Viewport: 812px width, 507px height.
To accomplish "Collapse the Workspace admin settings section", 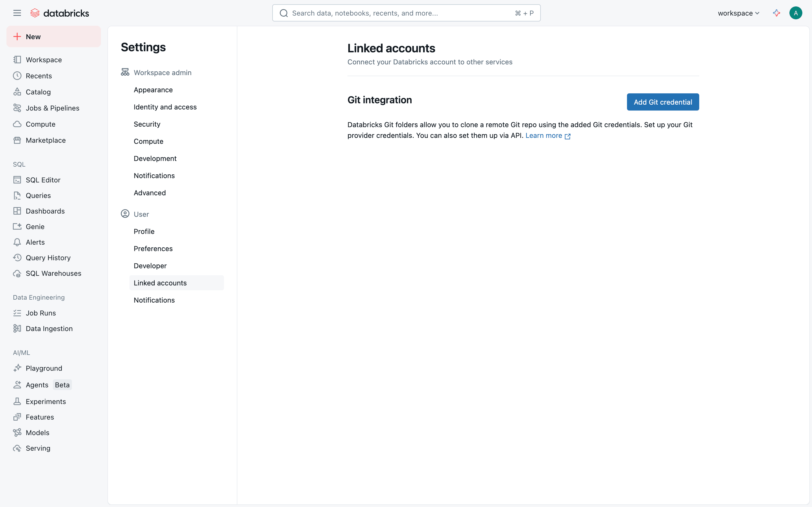I will click(x=162, y=72).
